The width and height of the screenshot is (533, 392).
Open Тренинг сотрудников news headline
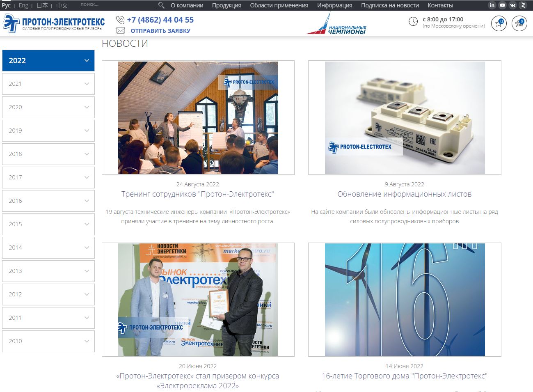(x=198, y=194)
